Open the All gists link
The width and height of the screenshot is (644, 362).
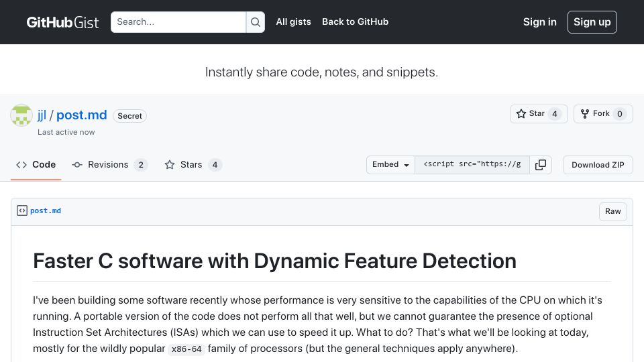(293, 21)
